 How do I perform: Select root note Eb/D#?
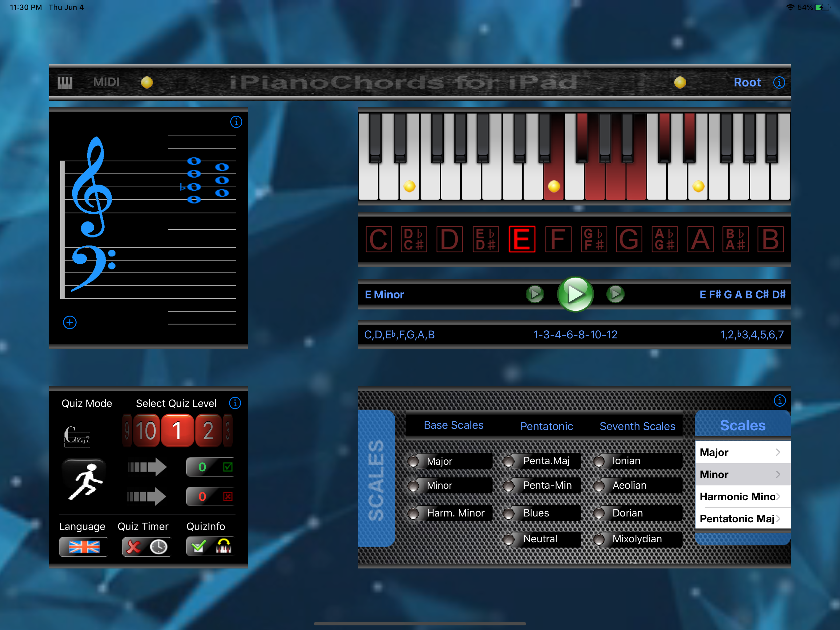click(x=486, y=239)
